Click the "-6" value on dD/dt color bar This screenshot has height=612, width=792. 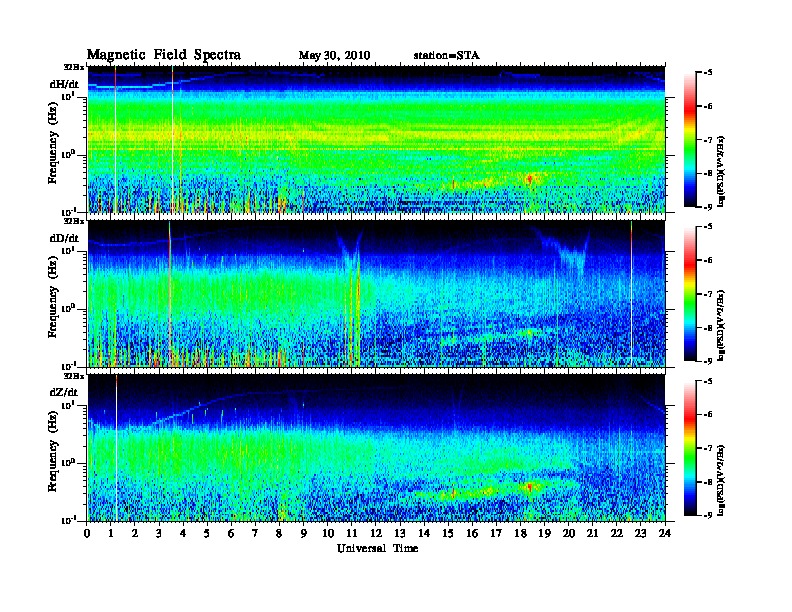click(x=708, y=260)
